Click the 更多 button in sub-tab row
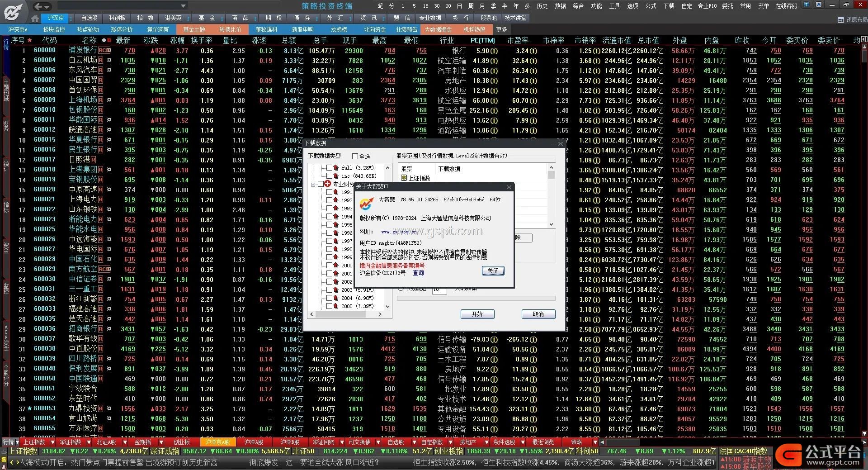Image resolution: width=868 pixels, height=470 pixels. [502, 29]
